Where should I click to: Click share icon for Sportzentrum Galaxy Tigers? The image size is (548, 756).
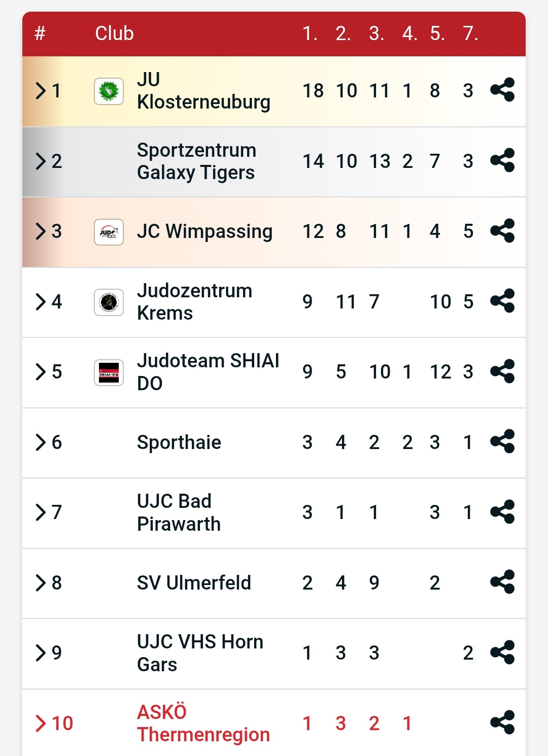point(502,161)
